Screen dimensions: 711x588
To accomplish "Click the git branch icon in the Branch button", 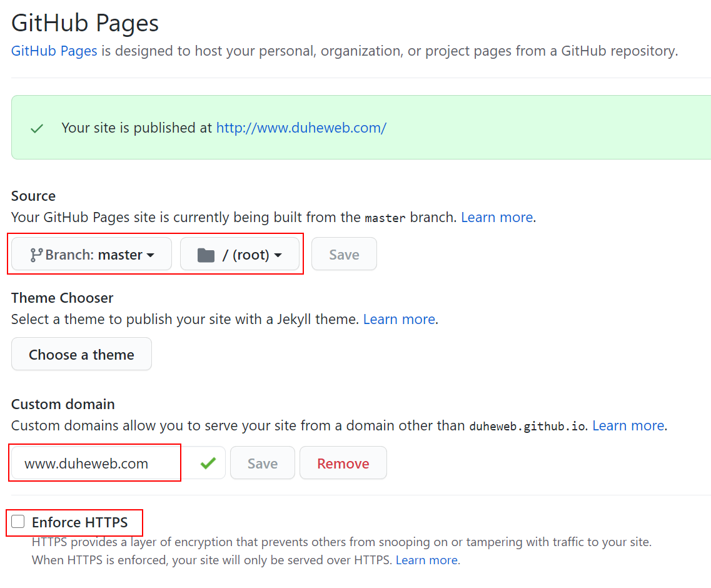I will point(36,255).
